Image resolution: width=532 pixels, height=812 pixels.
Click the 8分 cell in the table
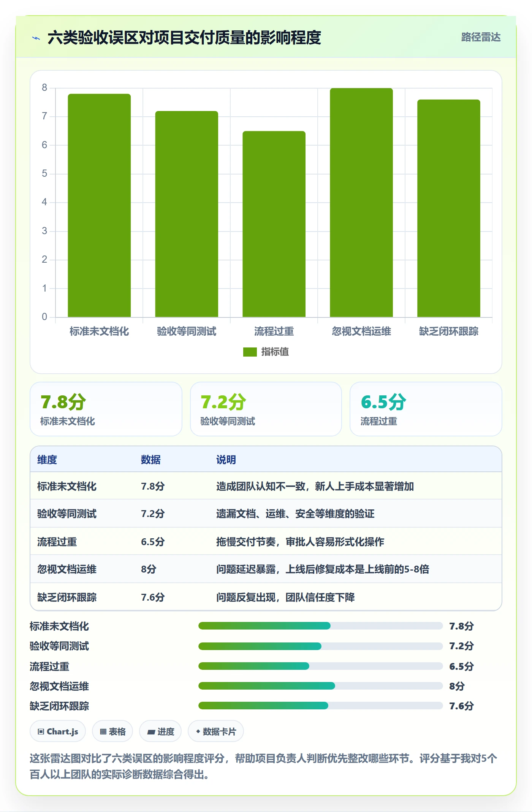click(149, 569)
